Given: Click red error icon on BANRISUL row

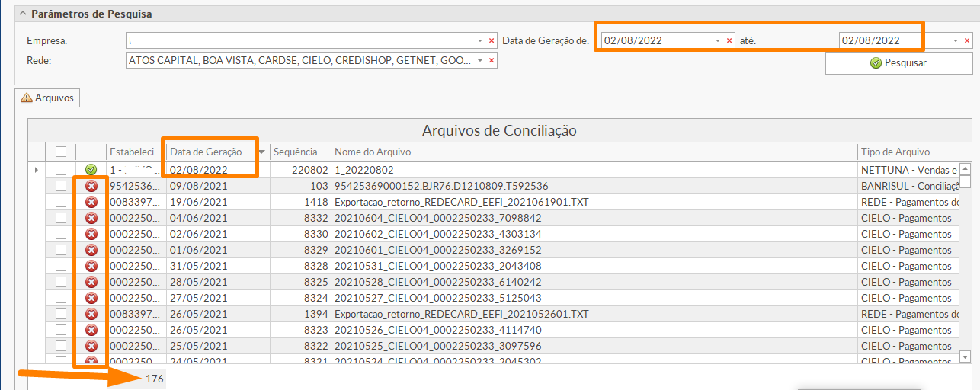Looking at the screenshot, I should pos(91,186).
